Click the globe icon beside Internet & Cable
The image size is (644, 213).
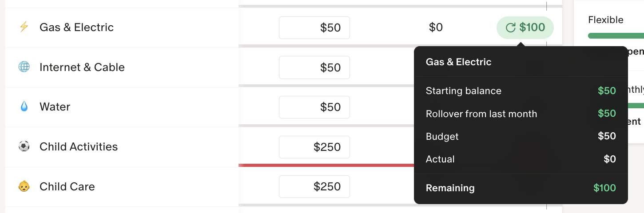point(24,67)
